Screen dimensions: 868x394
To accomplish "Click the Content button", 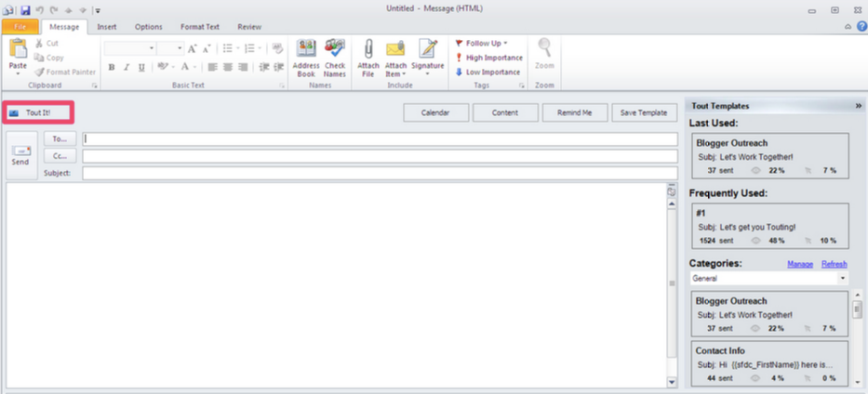I will click(x=505, y=112).
